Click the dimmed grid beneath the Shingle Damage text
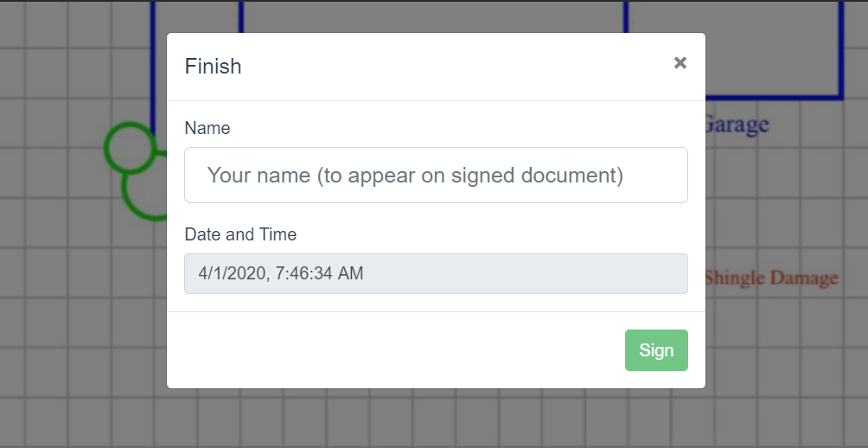 click(786, 343)
